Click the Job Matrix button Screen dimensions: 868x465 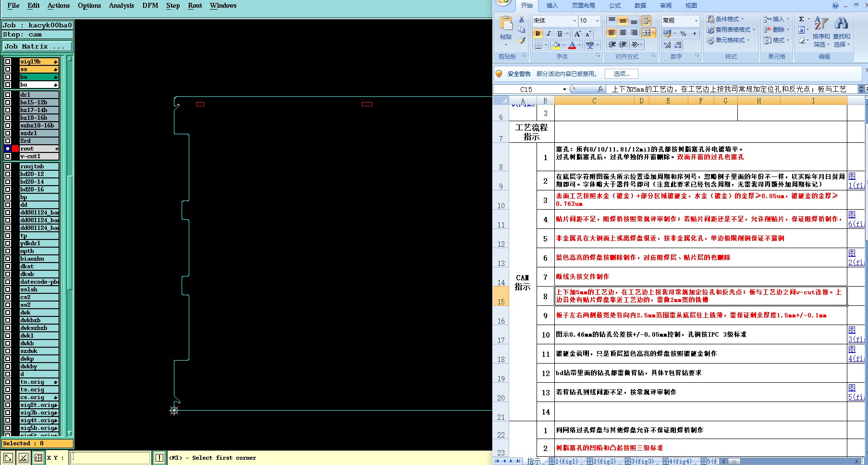coord(37,47)
